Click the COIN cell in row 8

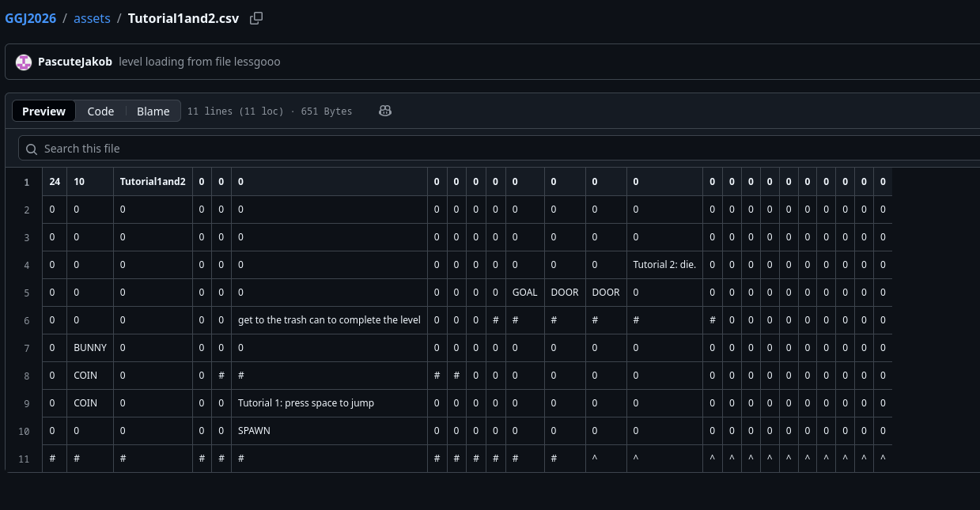[90, 376]
